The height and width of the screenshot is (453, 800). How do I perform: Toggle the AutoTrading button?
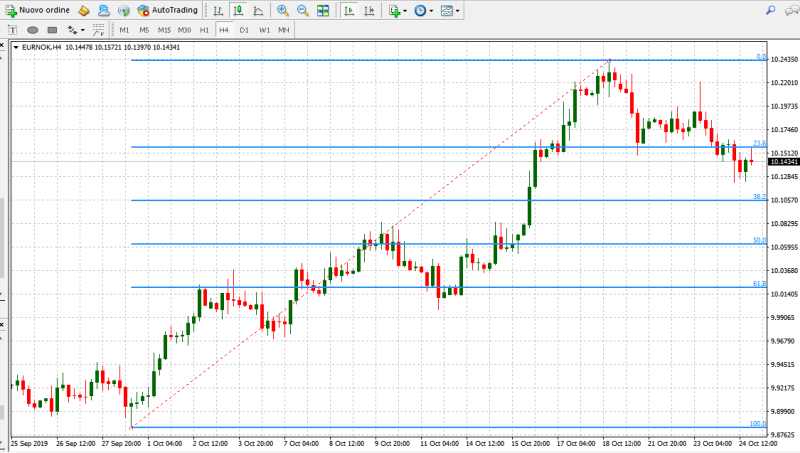click(166, 10)
